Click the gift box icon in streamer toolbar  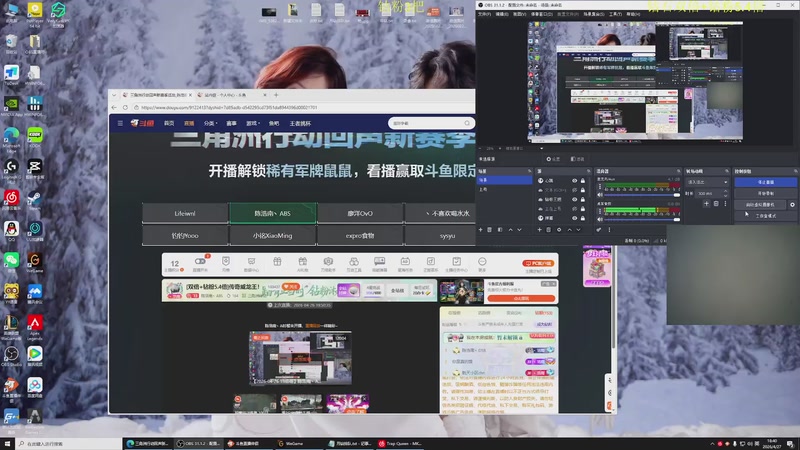pyautogui.click(x=277, y=262)
